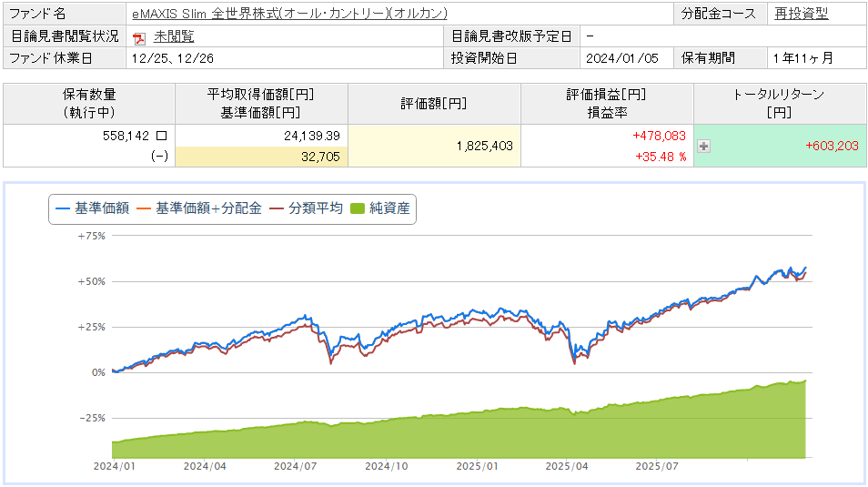The height and width of the screenshot is (487, 868).
Task: Open the prospectus PDF icon
Action: 139,37
